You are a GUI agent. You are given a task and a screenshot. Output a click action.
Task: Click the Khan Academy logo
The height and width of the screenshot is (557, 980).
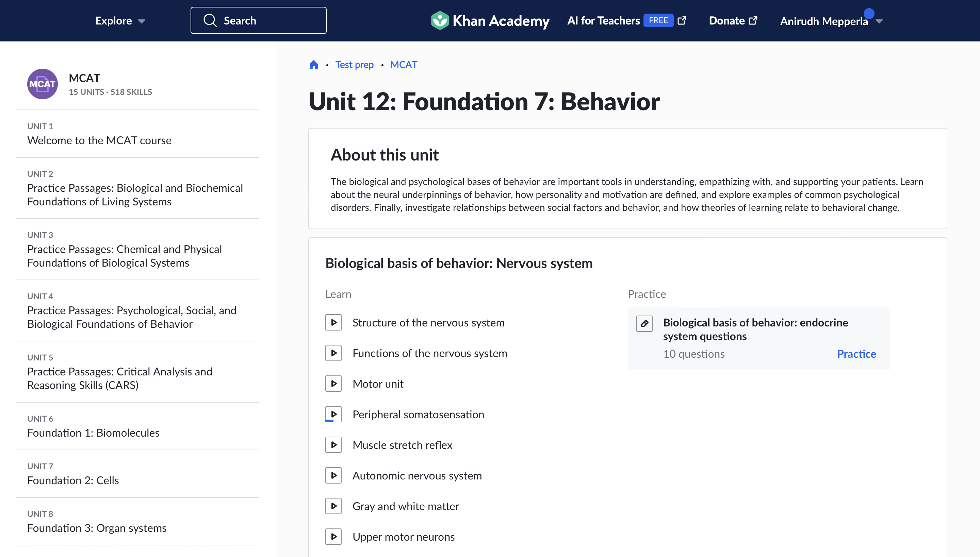490,21
